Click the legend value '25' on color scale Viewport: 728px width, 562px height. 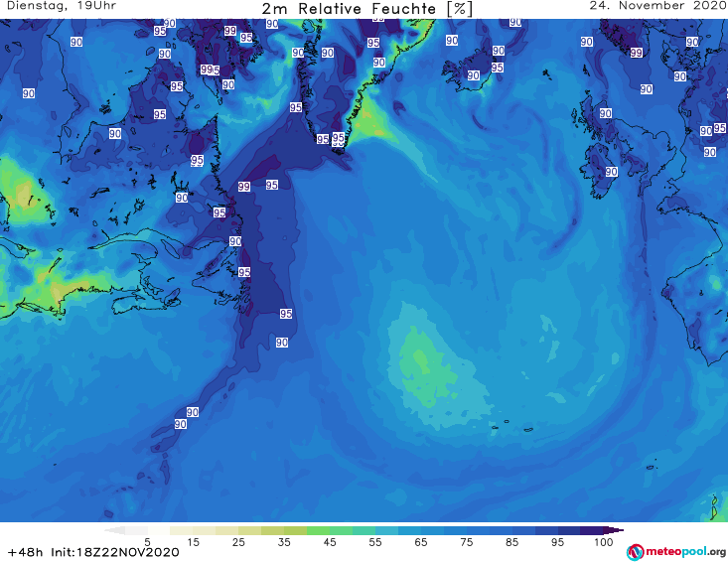point(238,542)
